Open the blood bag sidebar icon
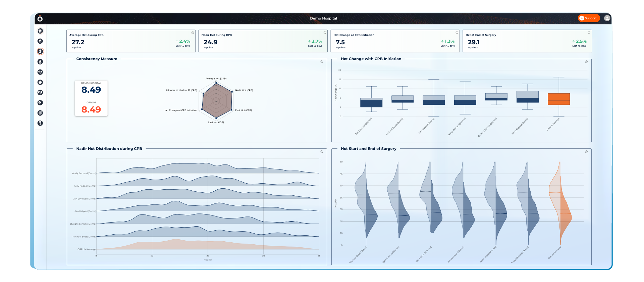Image resolution: width=644 pixels, height=282 pixels. pyautogui.click(x=40, y=41)
